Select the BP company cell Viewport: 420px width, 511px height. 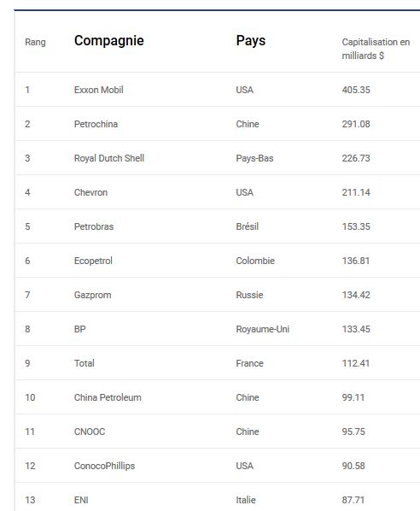[79, 329]
